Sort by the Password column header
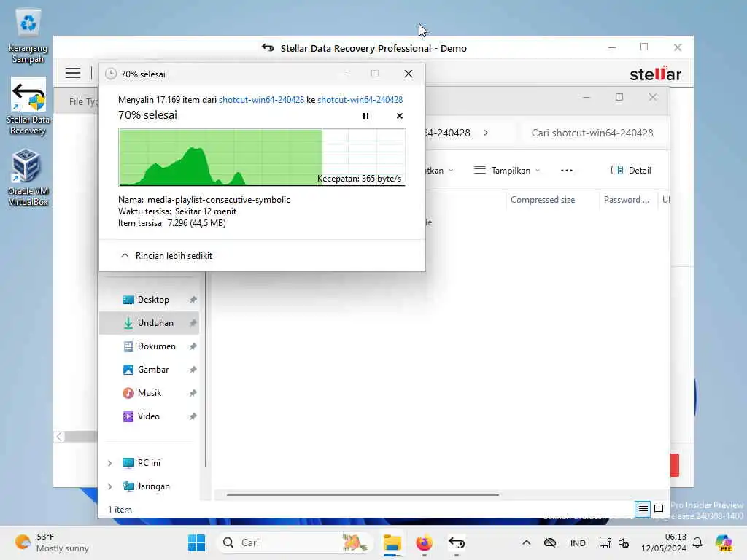Image resolution: width=747 pixels, height=560 pixels. click(x=627, y=200)
